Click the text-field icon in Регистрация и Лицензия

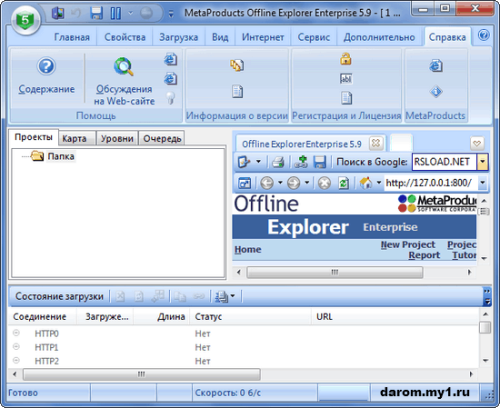pos(346,79)
